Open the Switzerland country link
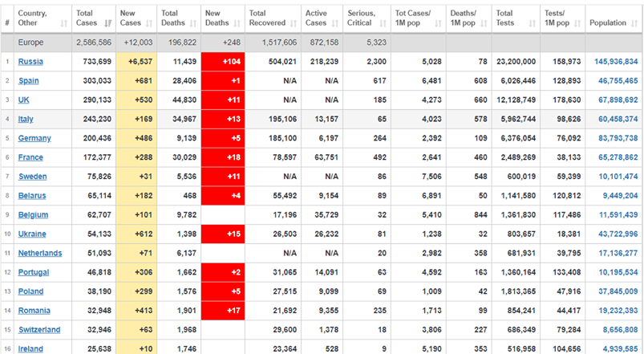Viewport: 644px width, 354px height. tap(39, 330)
